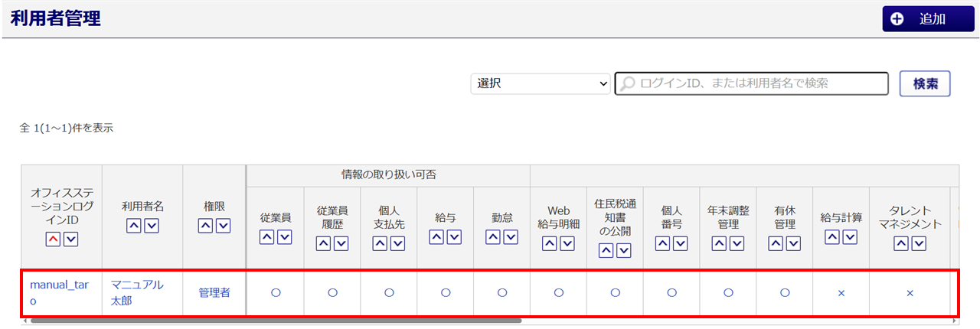Sort ascending by 従業員履歴 column
The width and height of the screenshot is (980, 329).
tap(324, 243)
